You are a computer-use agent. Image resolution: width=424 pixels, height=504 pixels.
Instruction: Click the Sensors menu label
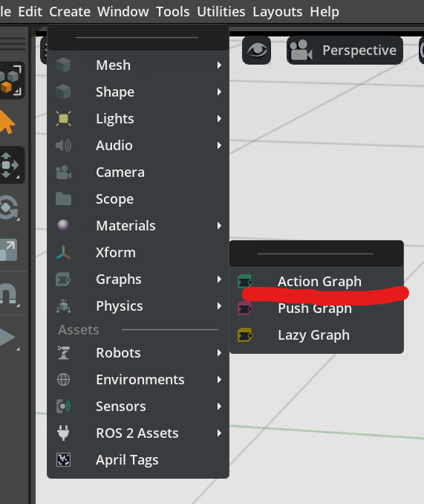pyautogui.click(x=121, y=407)
